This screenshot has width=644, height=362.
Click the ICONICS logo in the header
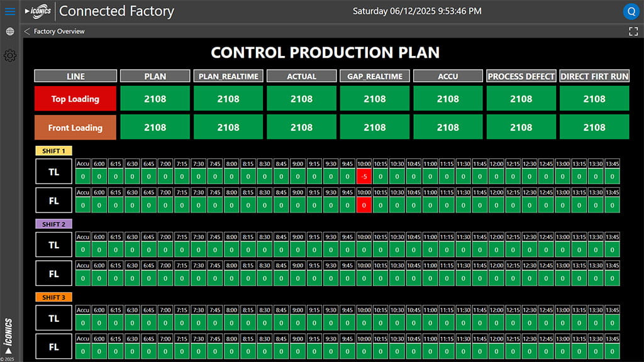point(37,11)
